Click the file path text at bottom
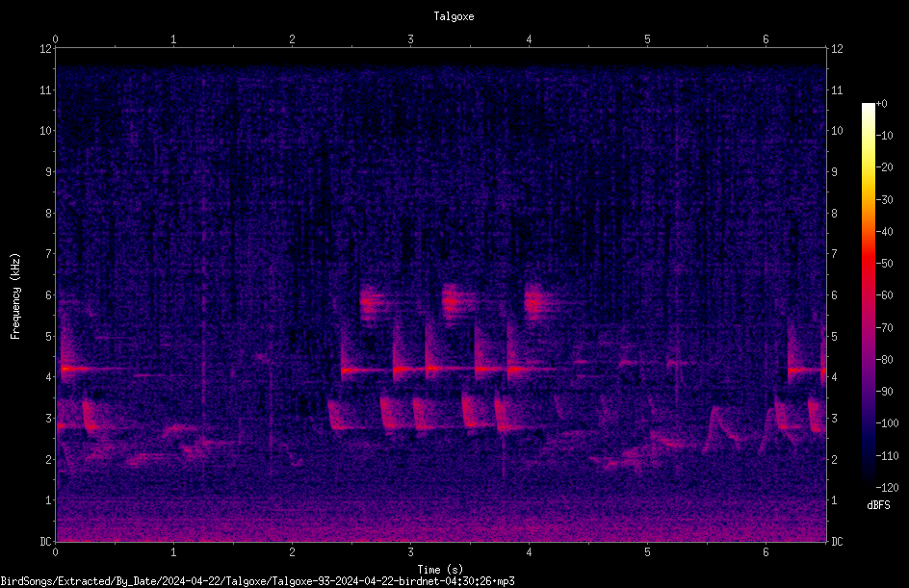The width and height of the screenshot is (909, 588). [257, 581]
